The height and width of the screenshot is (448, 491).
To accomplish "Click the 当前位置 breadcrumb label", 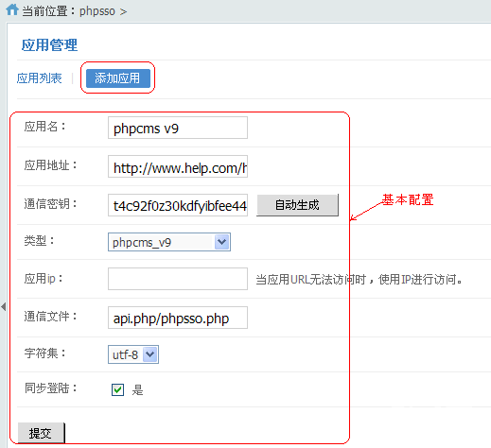I will click(x=44, y=11).
